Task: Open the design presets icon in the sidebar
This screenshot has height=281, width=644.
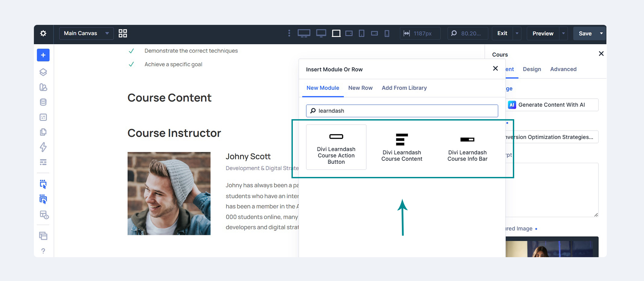Action: click(43, 87)
